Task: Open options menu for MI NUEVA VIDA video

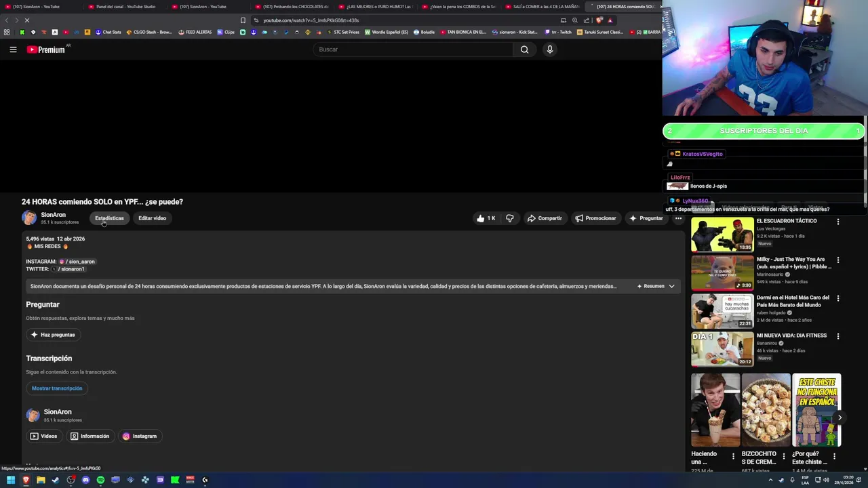Action: [837, 336]
